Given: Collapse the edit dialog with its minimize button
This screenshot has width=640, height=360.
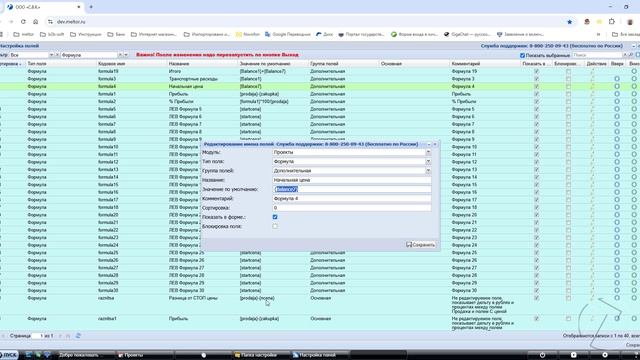Looking at the screenshot, I should point(429,144).
